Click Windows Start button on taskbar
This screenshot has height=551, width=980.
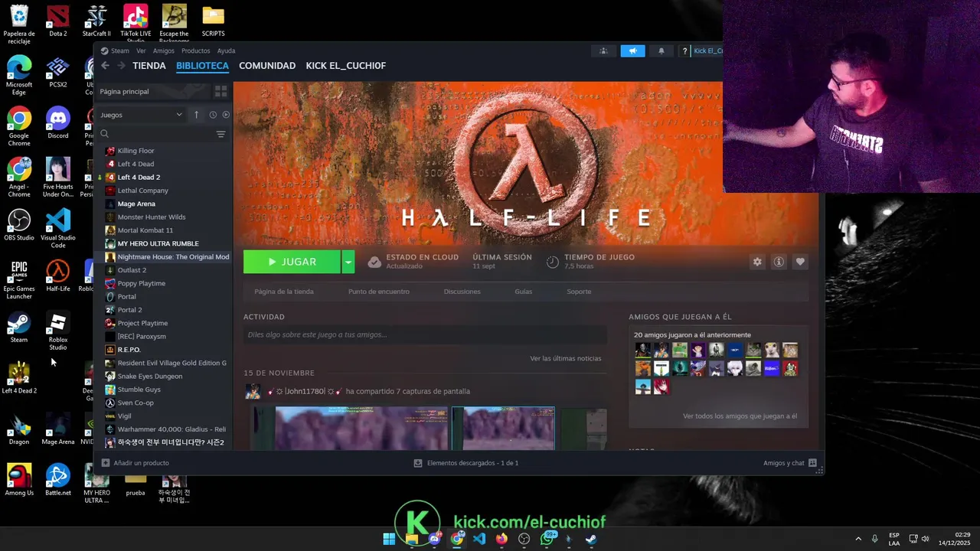389,539
